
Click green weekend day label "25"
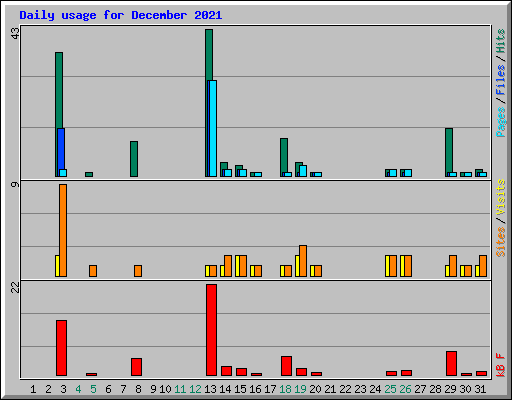tap(390, 389)
